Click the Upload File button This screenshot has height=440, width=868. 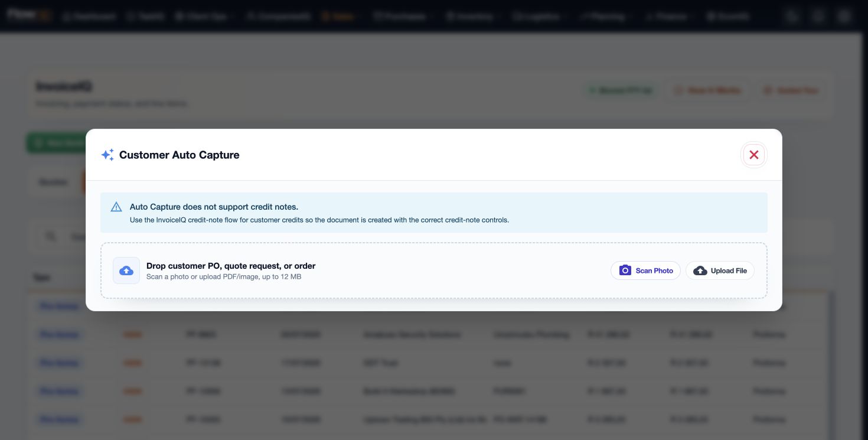pyautogui.click(x=720, y=270)
